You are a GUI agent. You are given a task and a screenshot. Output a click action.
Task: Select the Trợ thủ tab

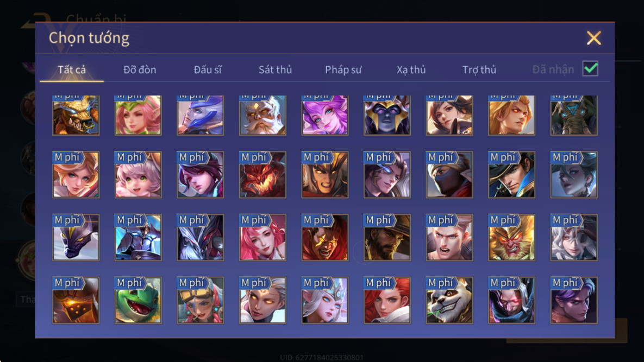click(479, 69)
